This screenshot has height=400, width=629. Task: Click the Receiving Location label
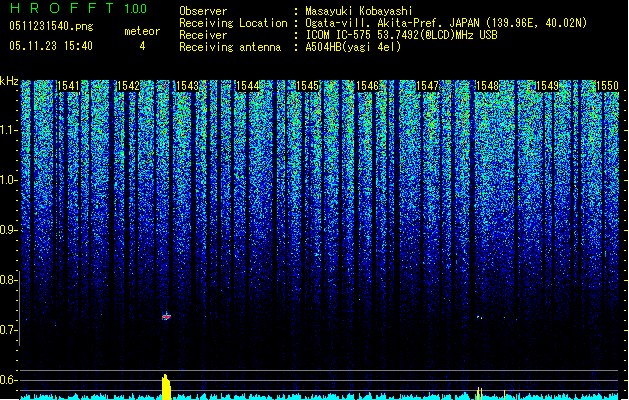coord(233,23)
